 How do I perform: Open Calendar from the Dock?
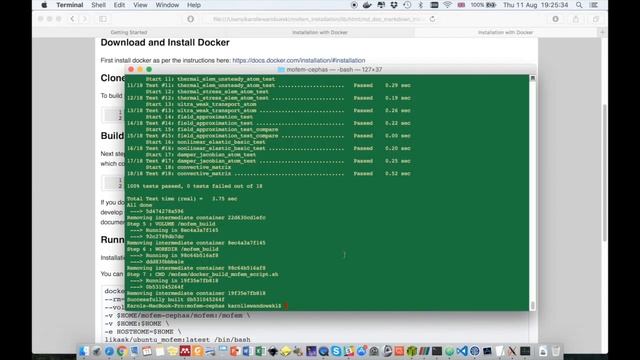point(147,351)
